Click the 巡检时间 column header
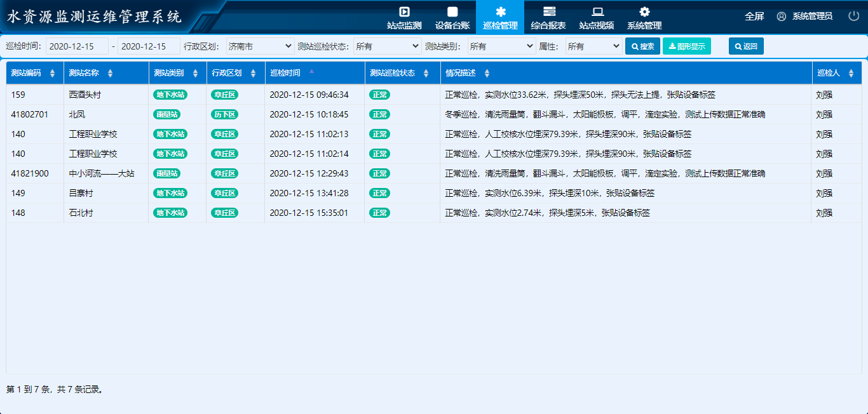This screenshot has height=414, width=868. tap(285, 73)
